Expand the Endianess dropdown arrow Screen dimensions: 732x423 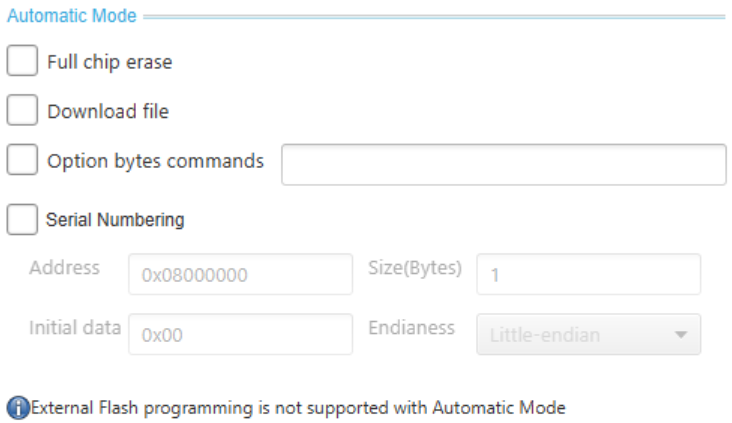point(681,335)
